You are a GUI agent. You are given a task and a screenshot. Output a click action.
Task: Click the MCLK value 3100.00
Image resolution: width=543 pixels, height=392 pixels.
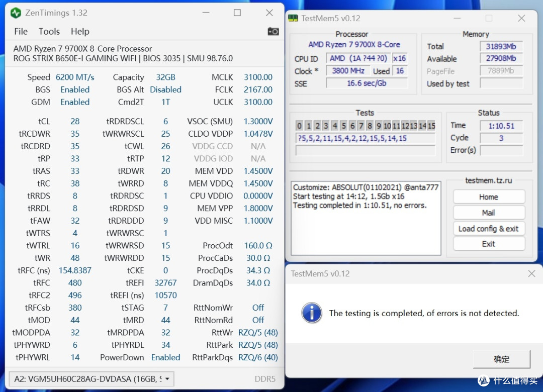click(x=258, y=77)
